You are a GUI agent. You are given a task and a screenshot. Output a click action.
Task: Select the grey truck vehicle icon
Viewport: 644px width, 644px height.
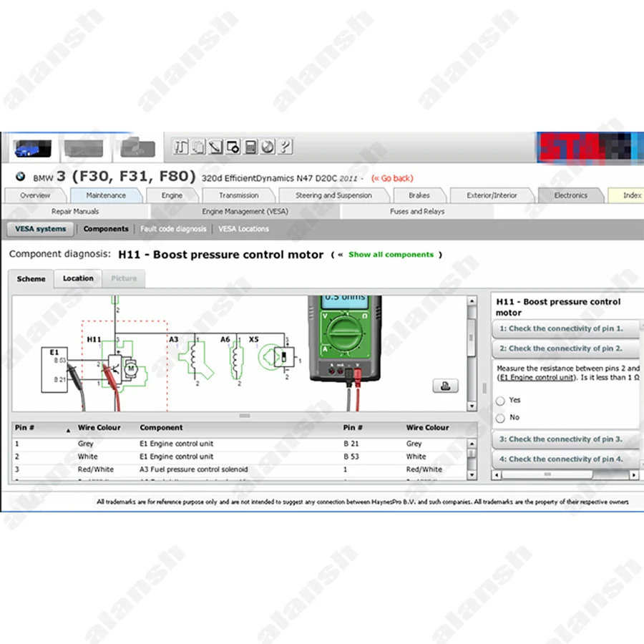(x=137, y=147)
